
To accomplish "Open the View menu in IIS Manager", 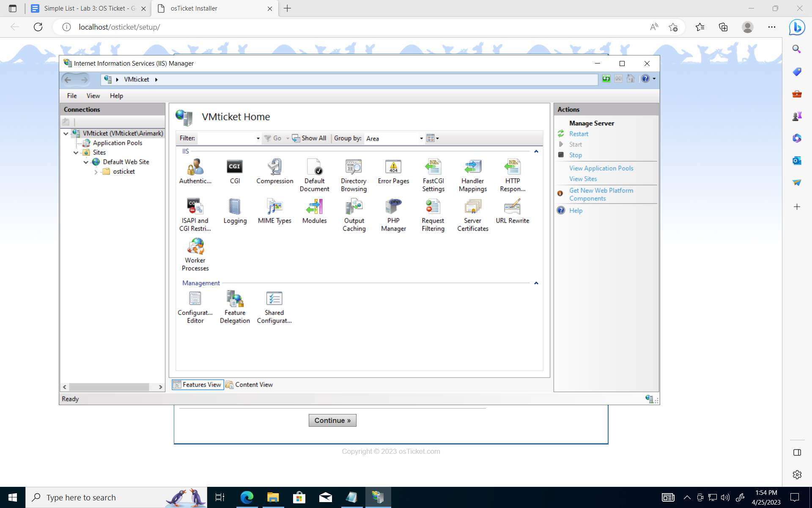I will point(93,96).
